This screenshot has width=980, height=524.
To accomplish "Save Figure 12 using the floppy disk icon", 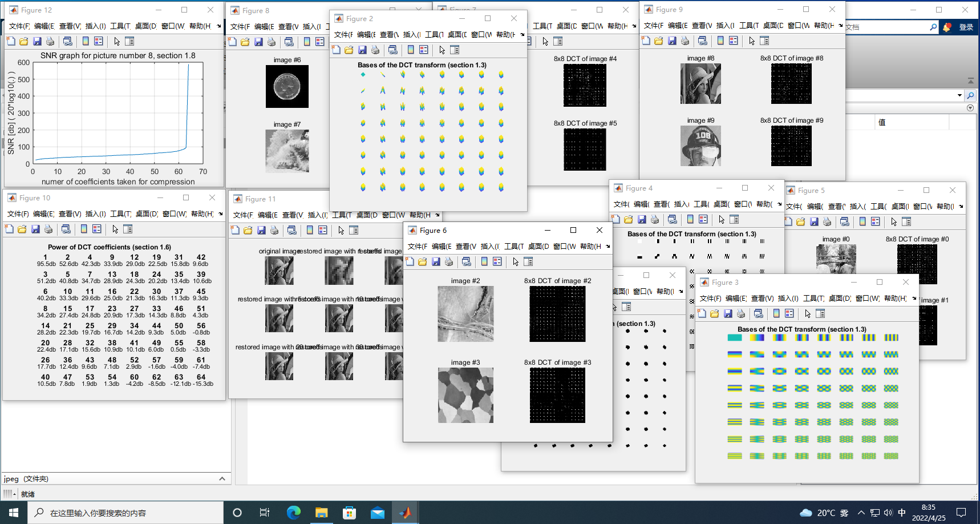I will tap(37, 41).
